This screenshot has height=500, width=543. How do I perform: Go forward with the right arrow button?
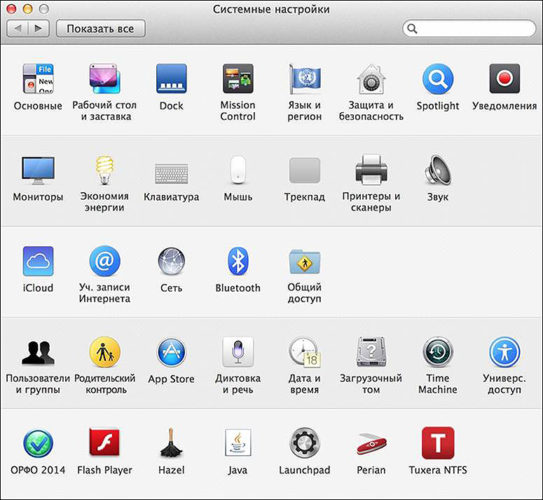38,28
